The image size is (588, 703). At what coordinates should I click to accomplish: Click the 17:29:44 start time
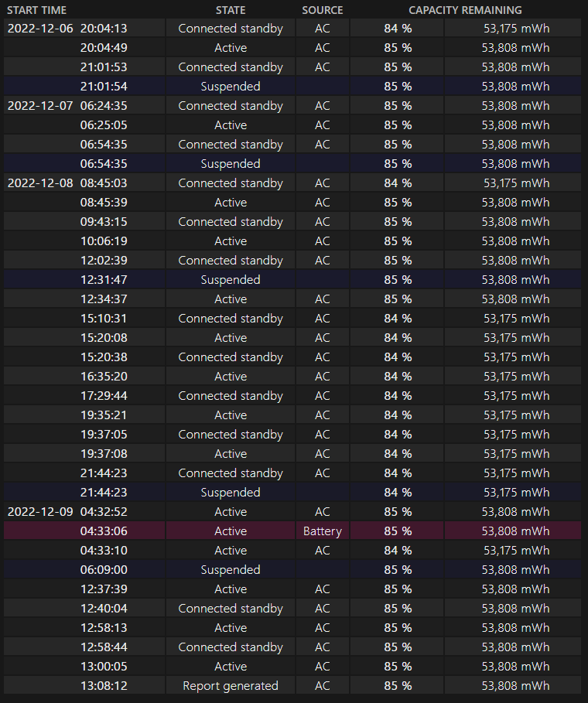point(104,395)
